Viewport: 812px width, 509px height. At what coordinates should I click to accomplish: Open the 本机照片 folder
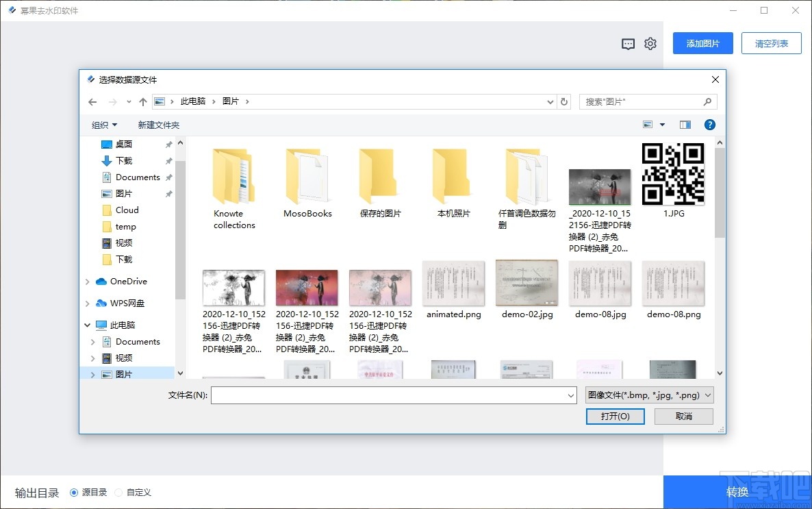point(454,183)
